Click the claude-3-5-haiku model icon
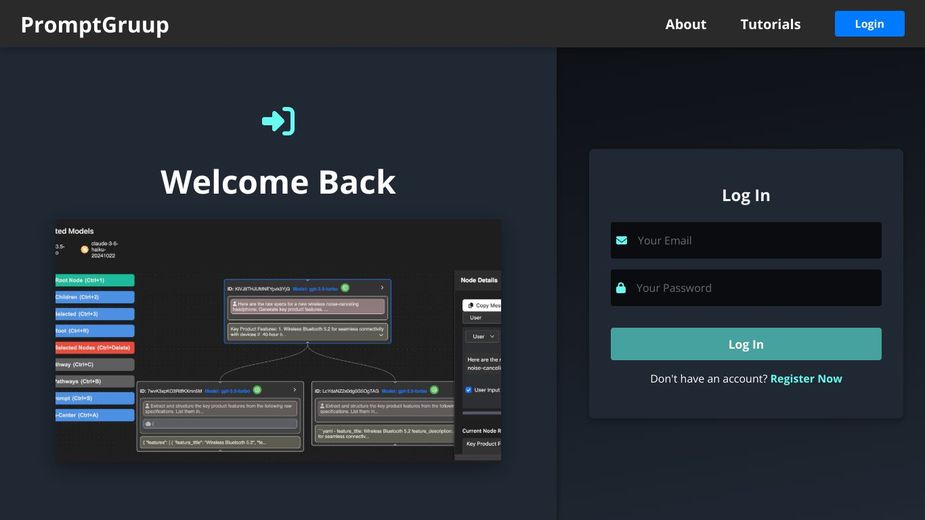Screen dimensions: 925x520 point(85,249)
